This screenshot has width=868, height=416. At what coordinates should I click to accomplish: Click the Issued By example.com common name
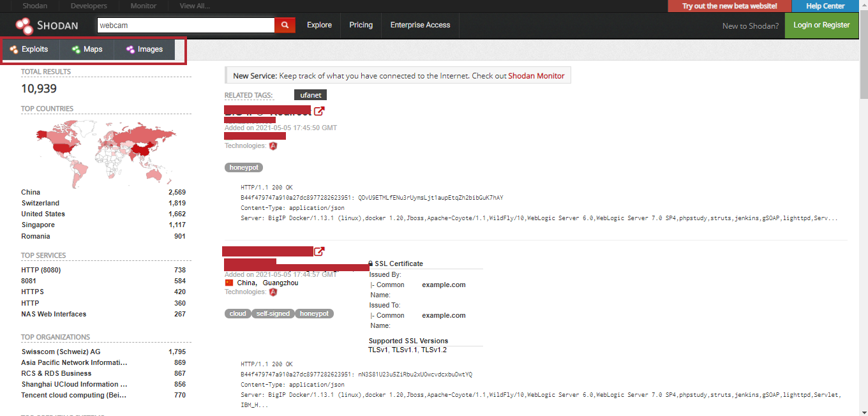[444, 285]
